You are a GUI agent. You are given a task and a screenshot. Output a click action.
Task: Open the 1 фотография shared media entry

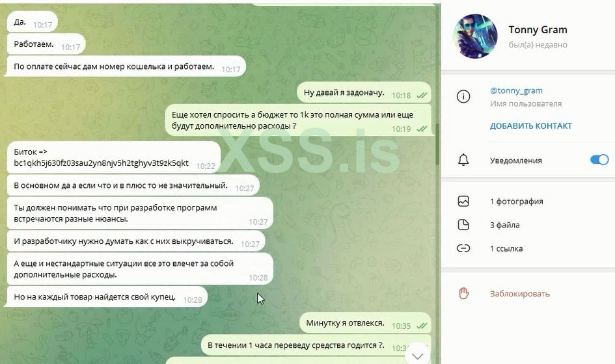pos(516,201)
